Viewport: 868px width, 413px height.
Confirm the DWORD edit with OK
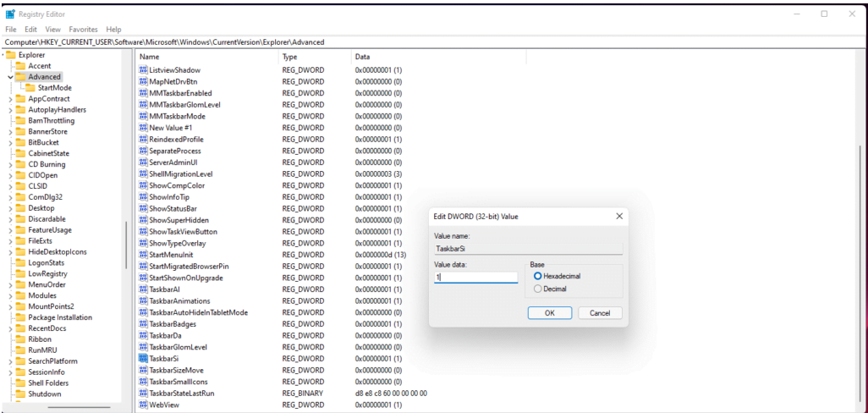549,313
